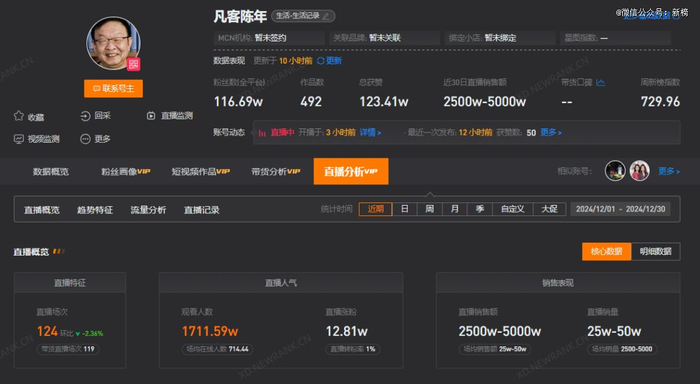Image resolution: width=700 pixels, height=384 pixels.
Task: Switch to the 短视频作品 VIP tab
Action: [x=200, y=171]
